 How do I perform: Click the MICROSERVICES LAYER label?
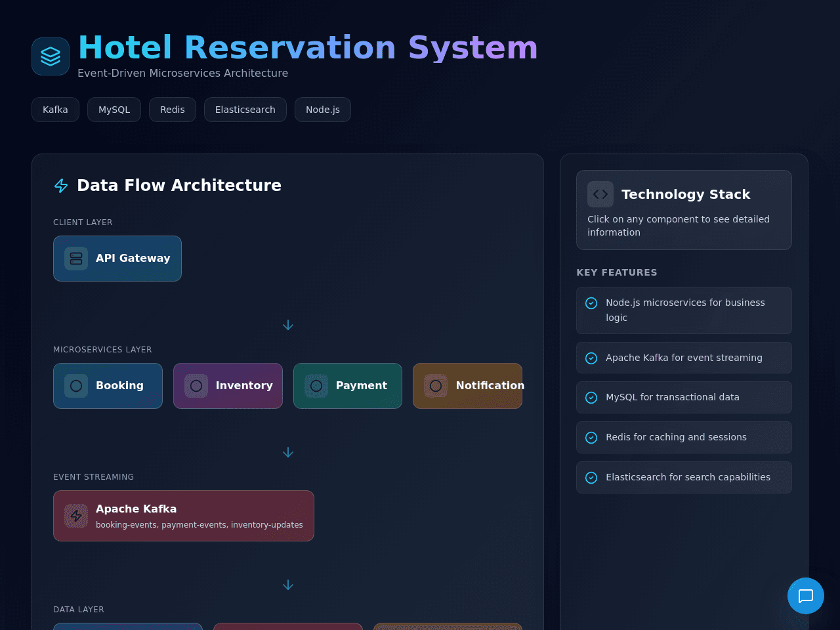(x=102, y=350)
